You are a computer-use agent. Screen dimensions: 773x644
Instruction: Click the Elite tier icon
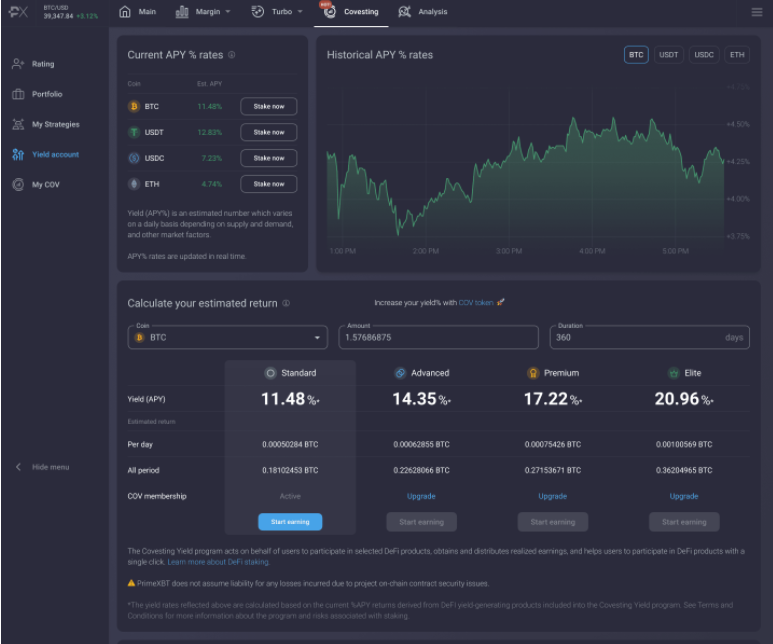[673, 373]
